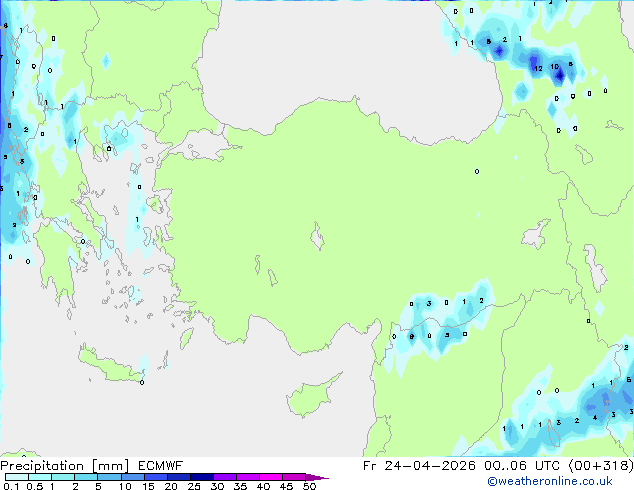
Task: Click the 30–35 mm purple legend swatch
Action: pyautogui.click(x=224, y=477)
